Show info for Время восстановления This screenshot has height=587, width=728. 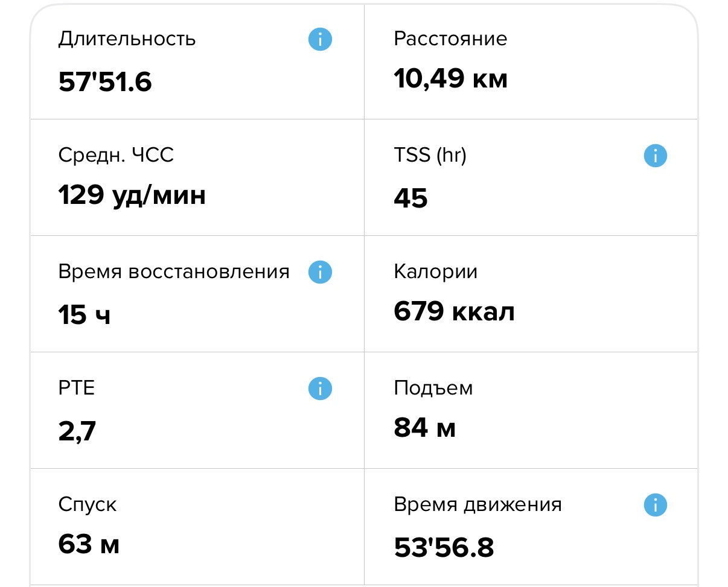tap(320, 272)
